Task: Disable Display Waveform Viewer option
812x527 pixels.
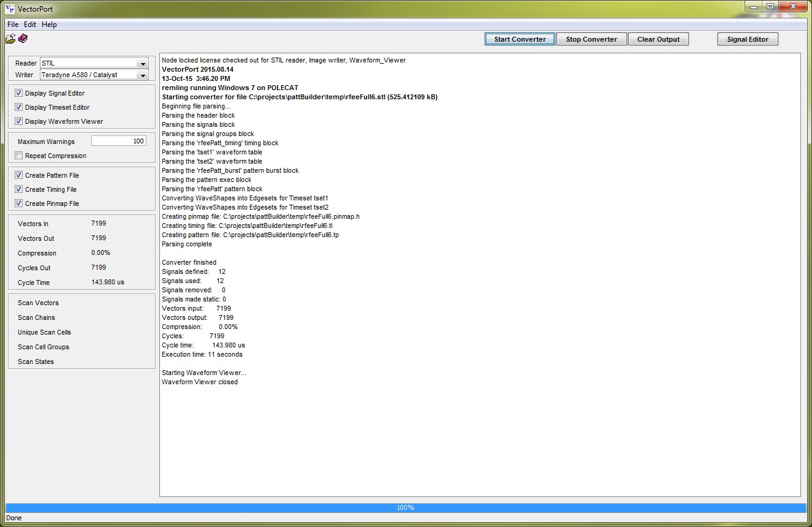Action: [19, 121]
